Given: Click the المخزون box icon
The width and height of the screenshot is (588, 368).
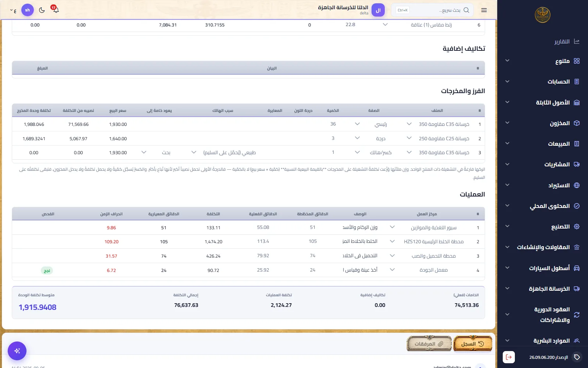Looking at the screenshot, I should coord(577,123).
